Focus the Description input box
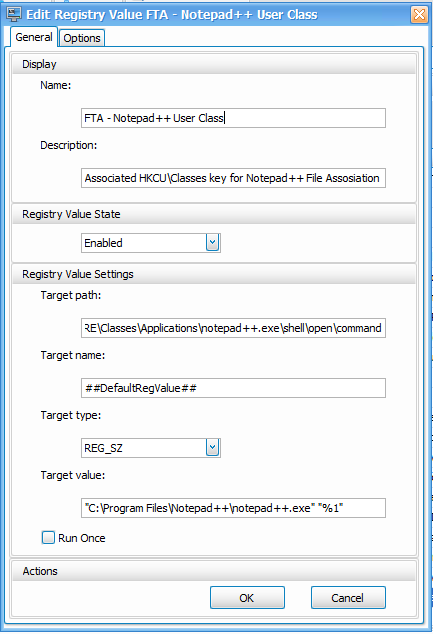 (233, 178)
